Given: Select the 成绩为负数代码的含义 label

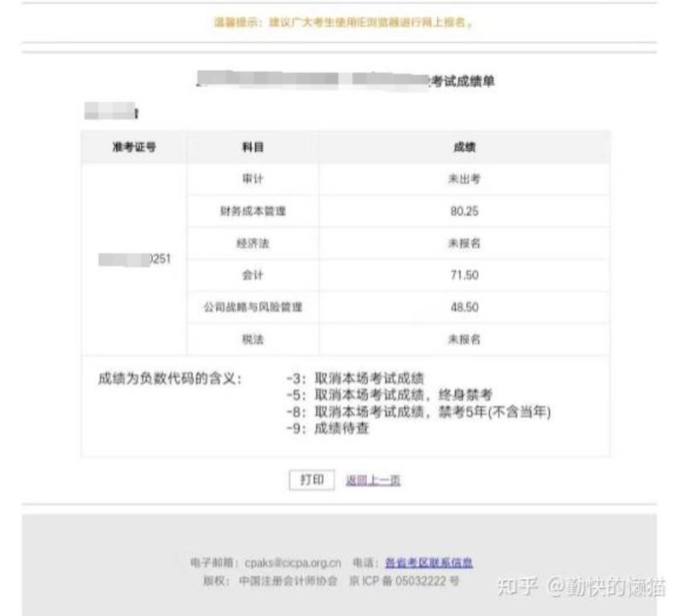Looking at the screenshot, I should (169, 378).
